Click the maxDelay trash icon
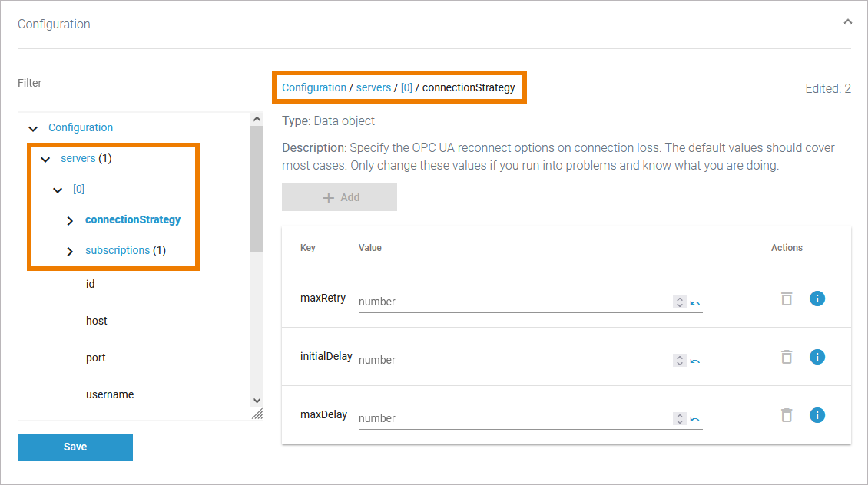This screenshot has width=868, height=485. coord(787,415)
